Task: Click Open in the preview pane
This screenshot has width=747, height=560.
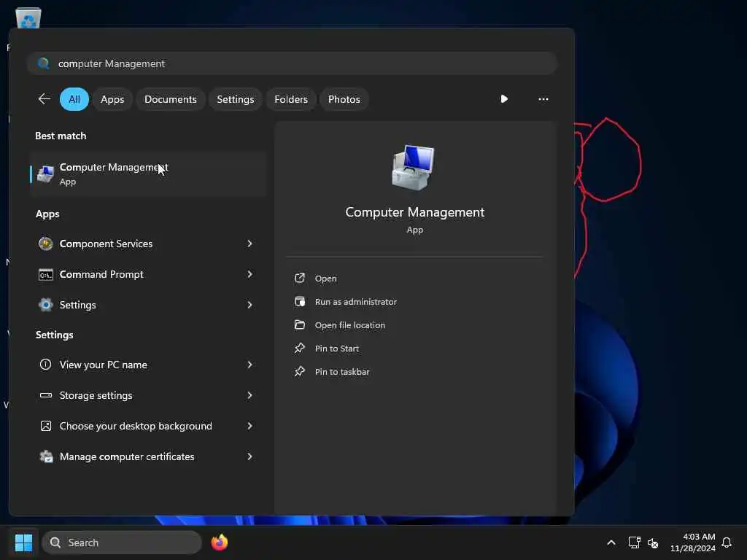Action: pyautogui.click(x=326, y=279)
